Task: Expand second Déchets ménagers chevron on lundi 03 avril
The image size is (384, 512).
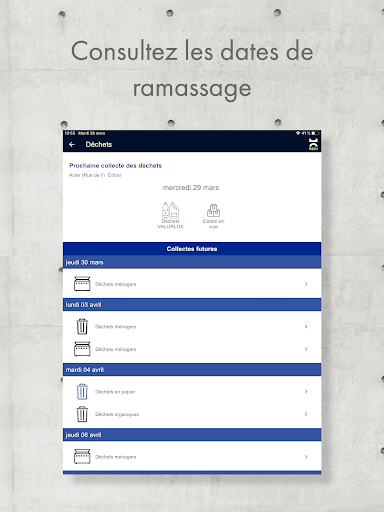Action: coord(306,349)
